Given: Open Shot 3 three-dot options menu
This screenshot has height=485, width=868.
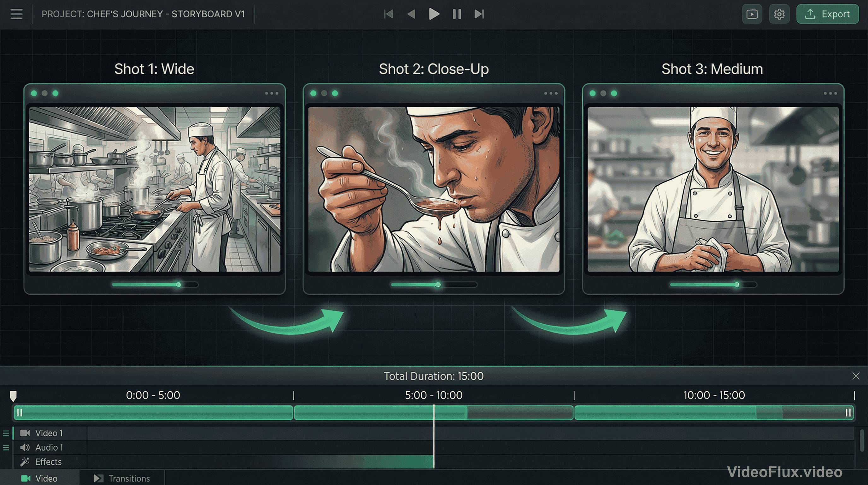Looking at the screenshot, I should (830, 93).
